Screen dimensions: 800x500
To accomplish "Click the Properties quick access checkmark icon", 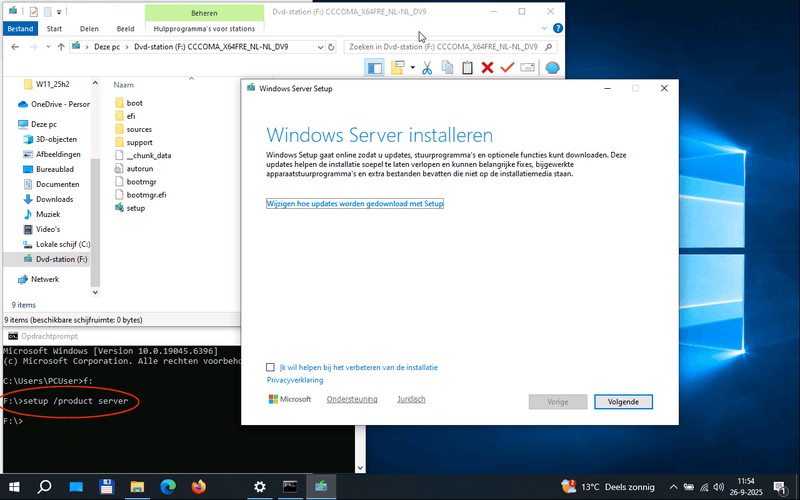I will (34, 12).
